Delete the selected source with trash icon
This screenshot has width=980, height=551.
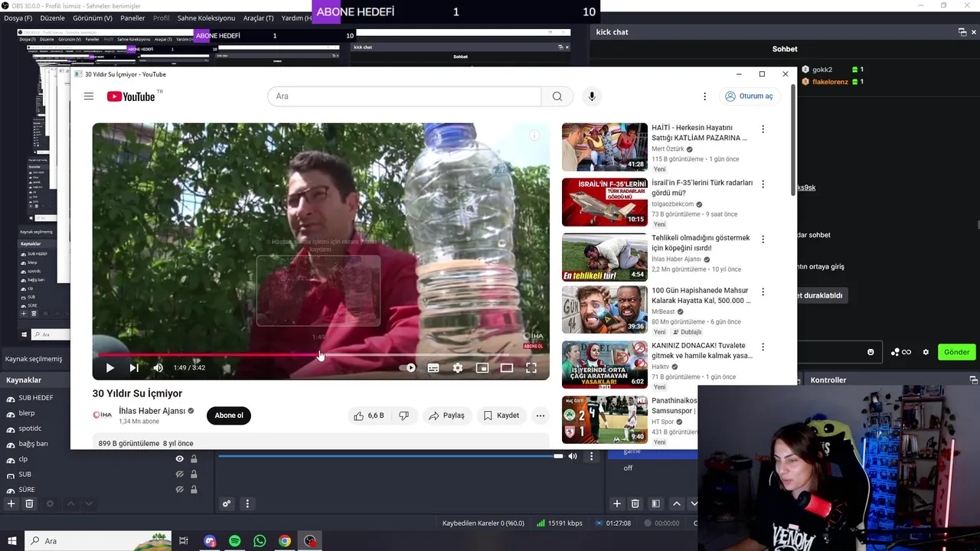click(29, 504)
